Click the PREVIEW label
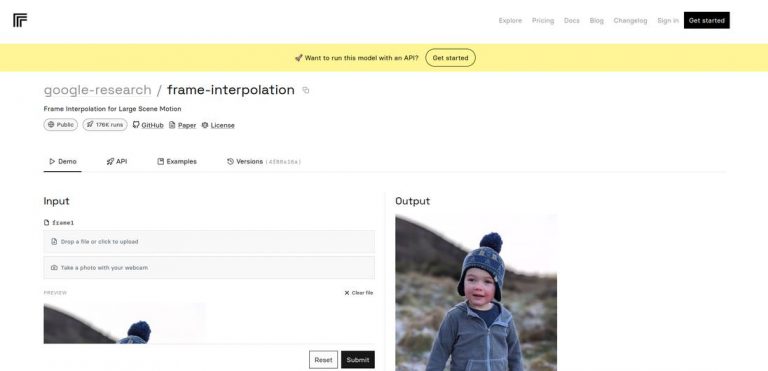Screen dimensions: 768x371 click(55, 293)
